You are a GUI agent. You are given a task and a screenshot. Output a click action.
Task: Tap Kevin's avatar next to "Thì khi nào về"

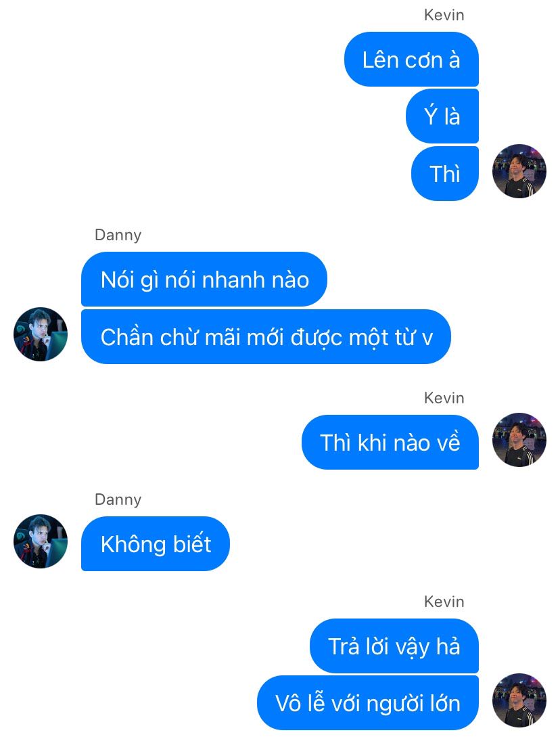(519, 439)
